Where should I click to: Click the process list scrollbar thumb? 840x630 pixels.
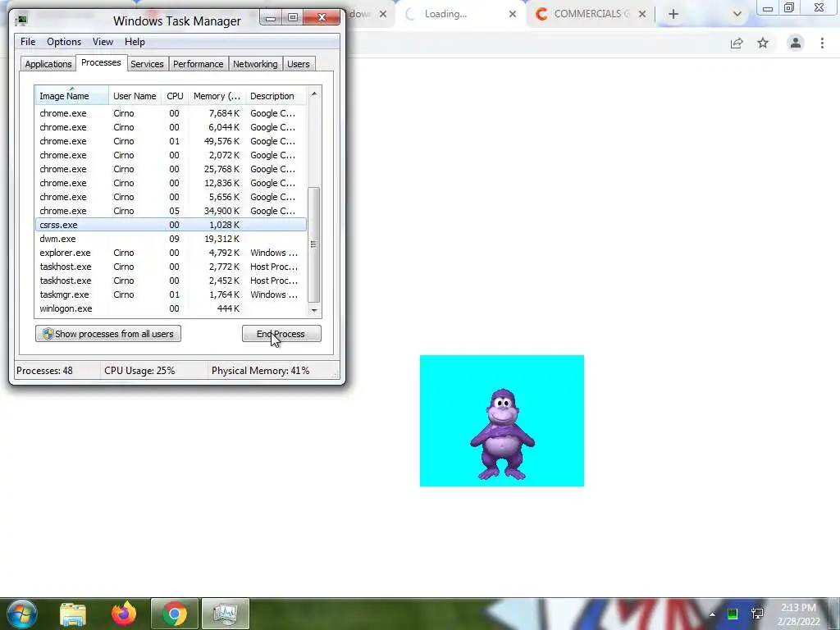314,244
